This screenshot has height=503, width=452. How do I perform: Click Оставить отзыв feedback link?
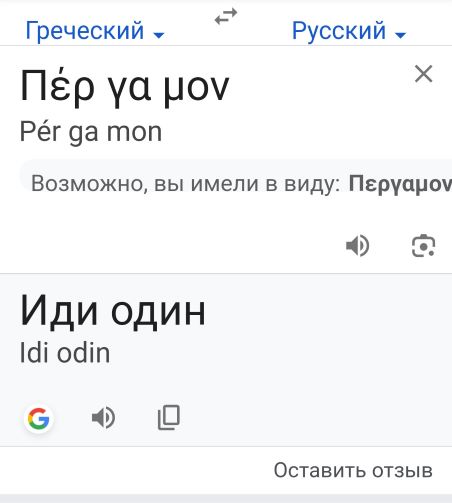353,470
